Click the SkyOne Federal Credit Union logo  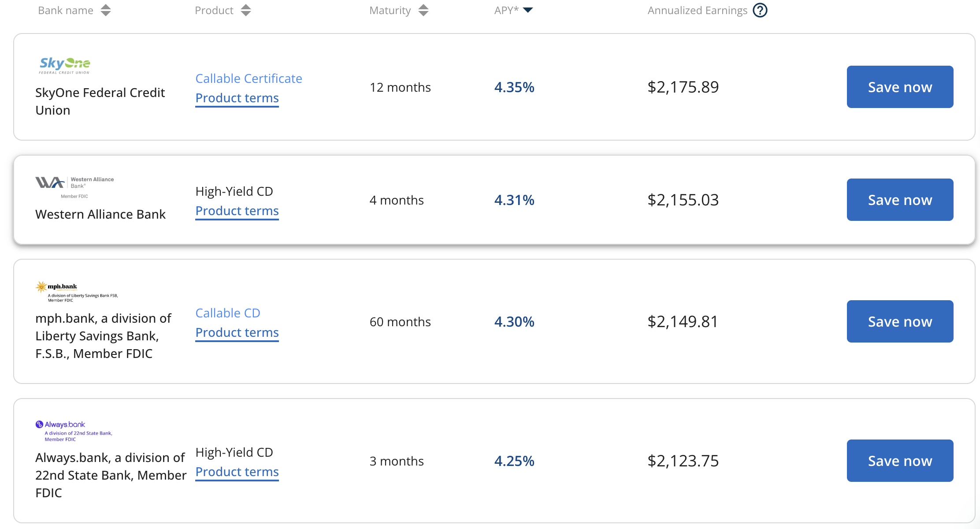tap(65, 66)
